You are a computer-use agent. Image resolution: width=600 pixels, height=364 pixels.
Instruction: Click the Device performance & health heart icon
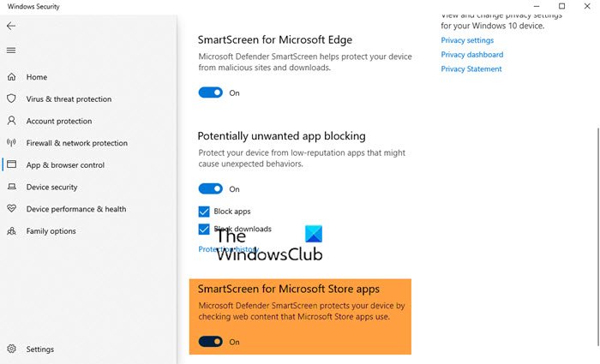point(11,209)
